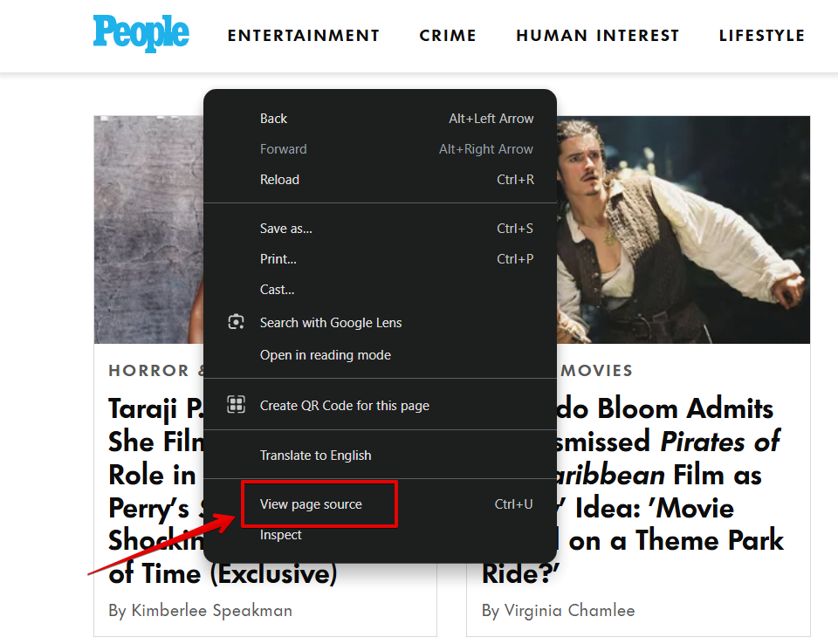Image resolution: width=838 pixels, height=644 pixels.
Task: Open the Crime nav section
Action: pyautogui.click(x=448, y=36)
